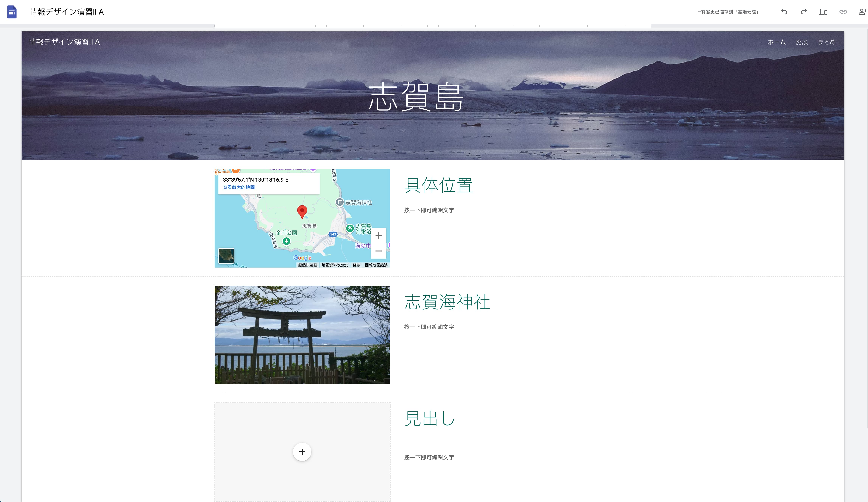Click the redo arrow icon
Image resolution: width=868 pixels, height=502 pixels.
tap(804, 12)
